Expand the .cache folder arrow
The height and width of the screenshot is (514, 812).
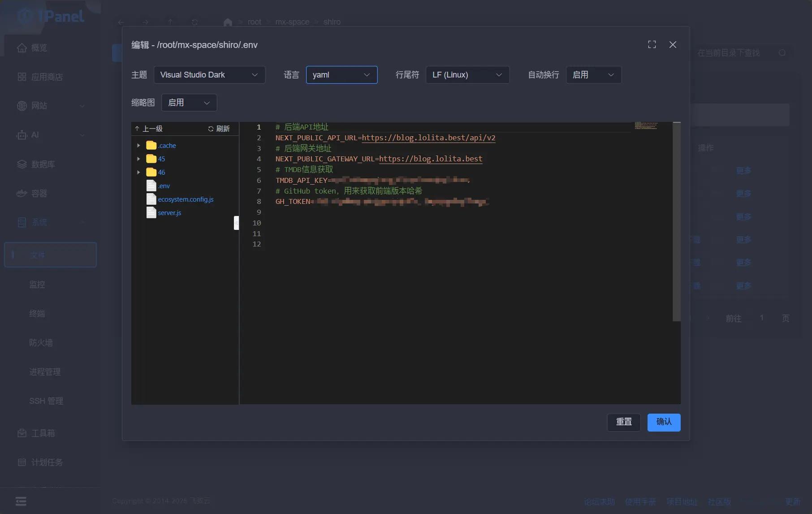(x=138, y=146)
